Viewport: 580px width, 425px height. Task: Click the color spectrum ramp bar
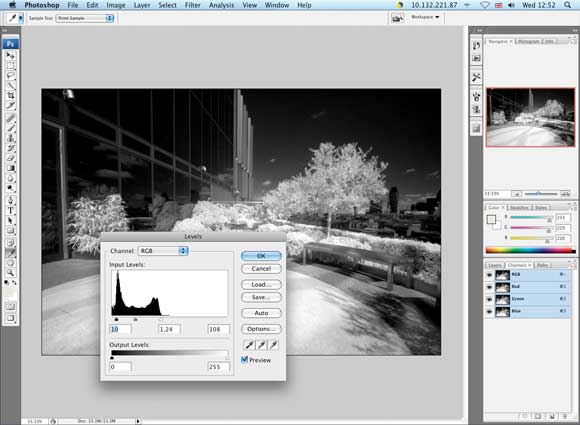[531, 250]
